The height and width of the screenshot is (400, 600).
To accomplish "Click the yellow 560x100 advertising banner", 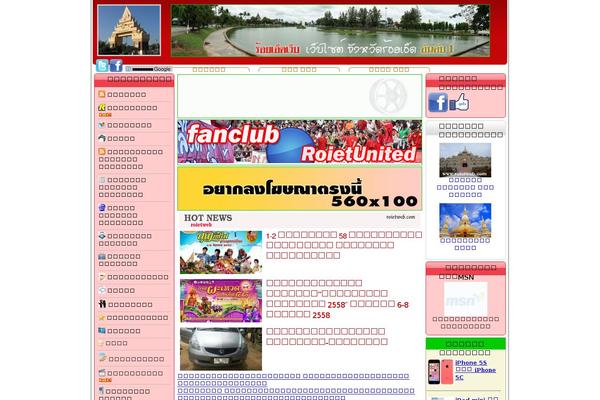I will click(x=300, y=188).
